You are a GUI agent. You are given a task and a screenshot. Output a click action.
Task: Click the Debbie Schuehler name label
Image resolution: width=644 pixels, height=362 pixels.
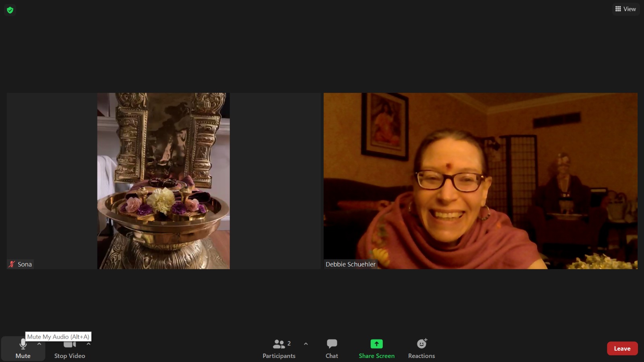click(350, 264)
